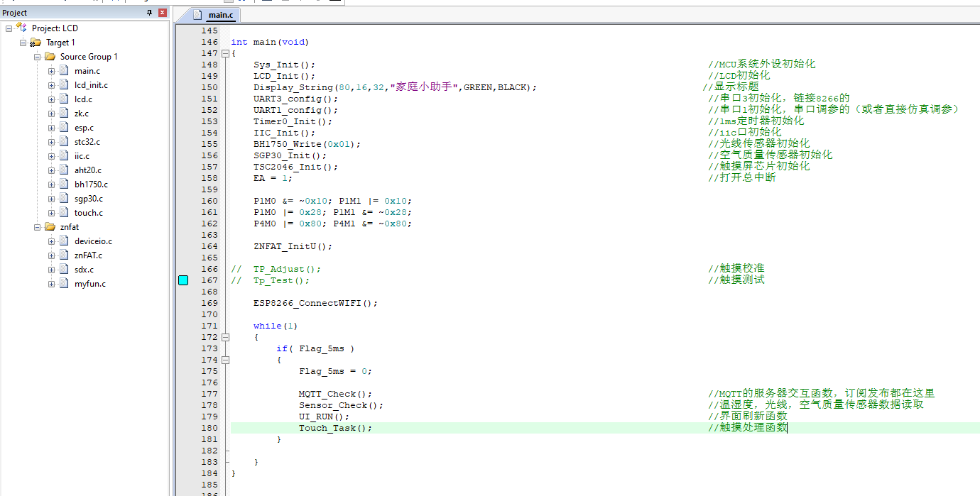Click the MQTT_Check() call on line 177
Screen dimensions: 980x496
(x=335, y=394)
